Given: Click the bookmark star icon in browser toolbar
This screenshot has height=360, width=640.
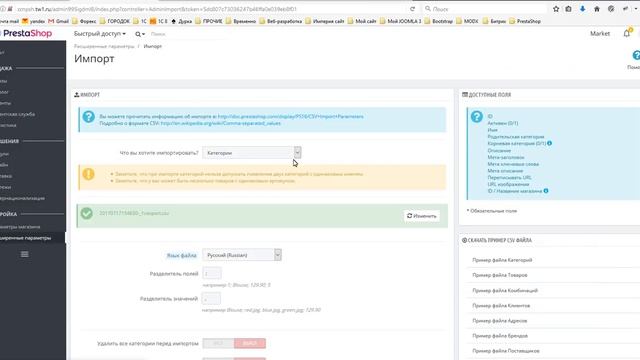Looking at the screenshot, I should click(556, 9).
